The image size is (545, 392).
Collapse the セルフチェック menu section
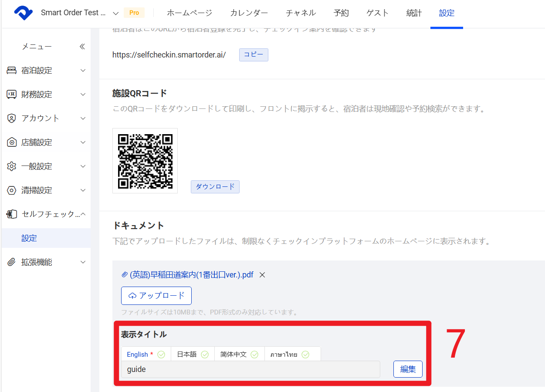(x=83, y=214)
